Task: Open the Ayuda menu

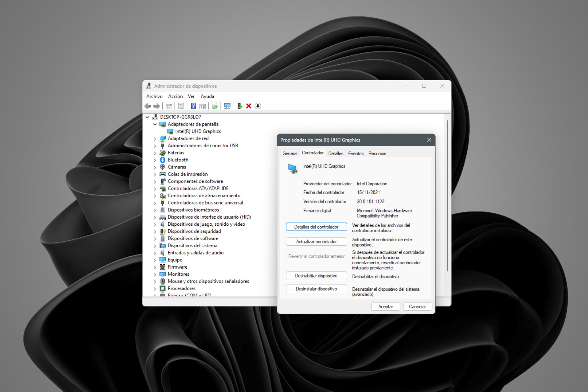Action: tap(207, 96)
